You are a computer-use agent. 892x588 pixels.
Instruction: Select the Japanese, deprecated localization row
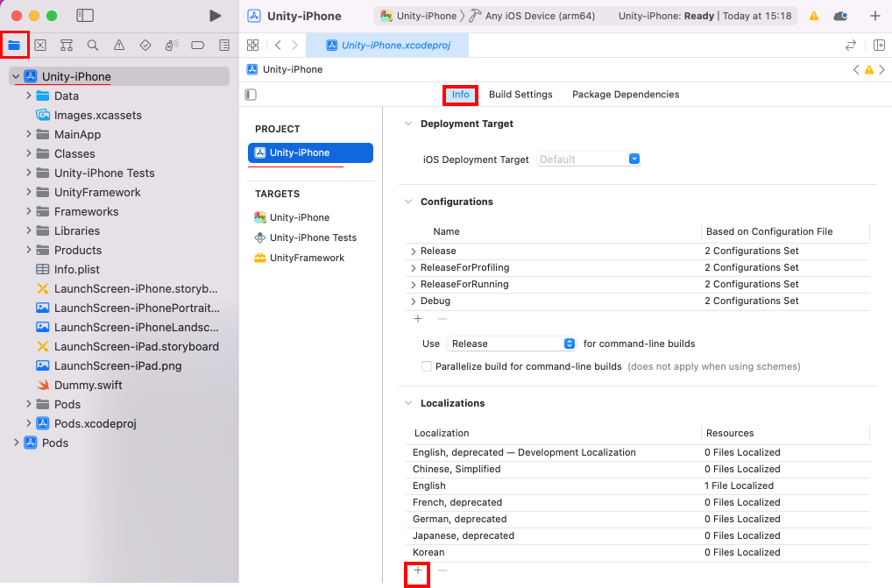coord(638,535)
